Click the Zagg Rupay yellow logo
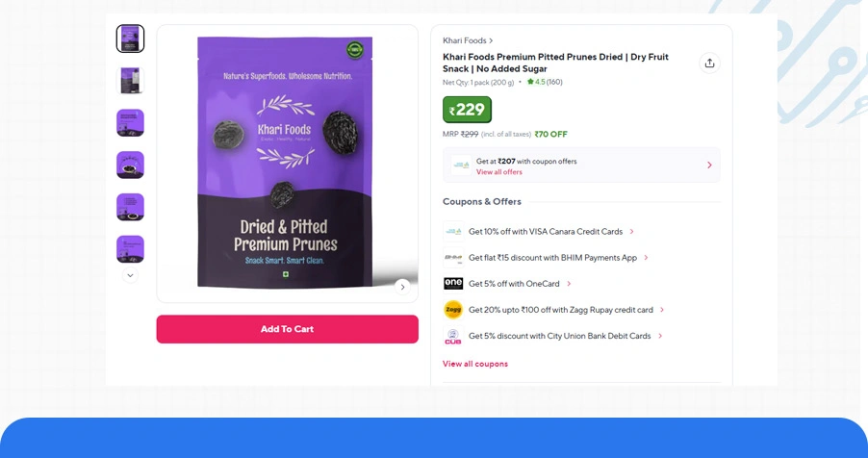This screenshot has height=458, width=868. [x=453, y=310]
